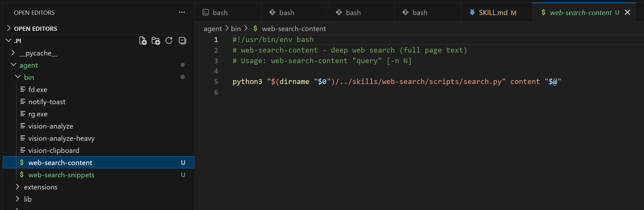Click the 'deep web search' comment on line 2
This screenshot has height=210, width=644.
pyautogui.click(x=363, y=50)
